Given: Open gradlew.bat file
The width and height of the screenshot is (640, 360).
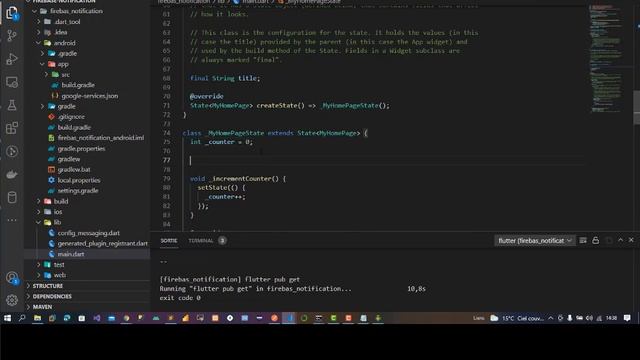Looking at the screenshot, I should 74,169.
